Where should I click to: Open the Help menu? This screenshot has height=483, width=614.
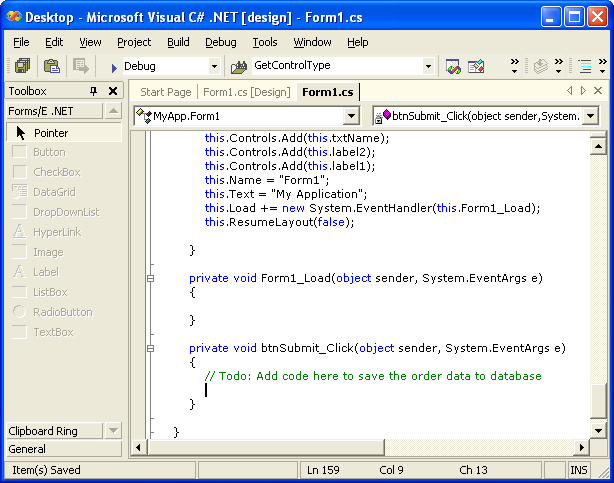pyautogui.click(x=358, y=42)
